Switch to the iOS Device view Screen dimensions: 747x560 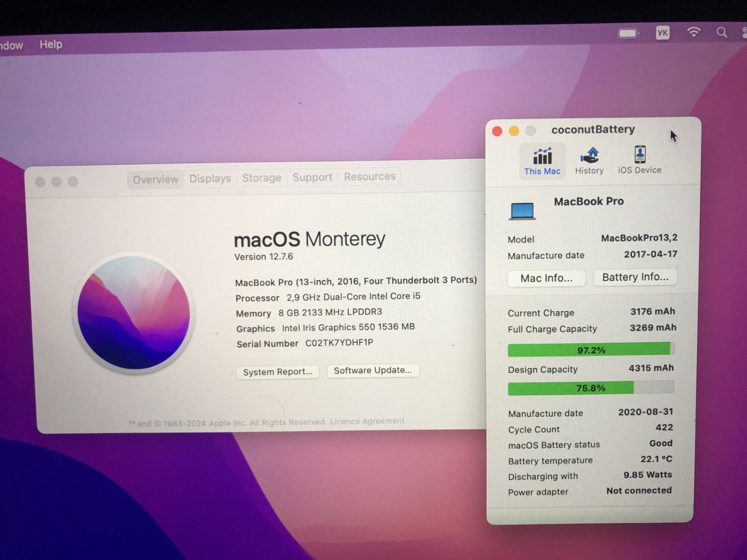(639, 160)
